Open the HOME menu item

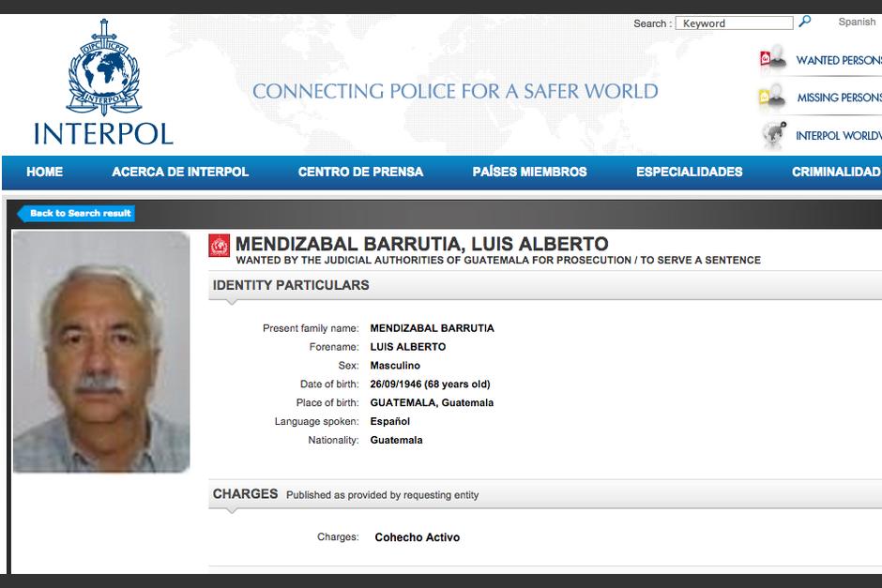click(44, 173)
